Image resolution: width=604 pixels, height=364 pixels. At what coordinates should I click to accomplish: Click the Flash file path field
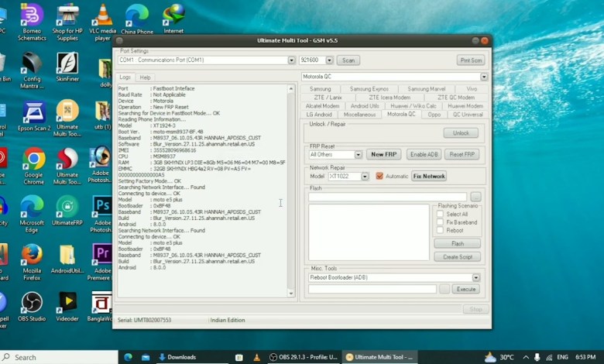[387, 197]
